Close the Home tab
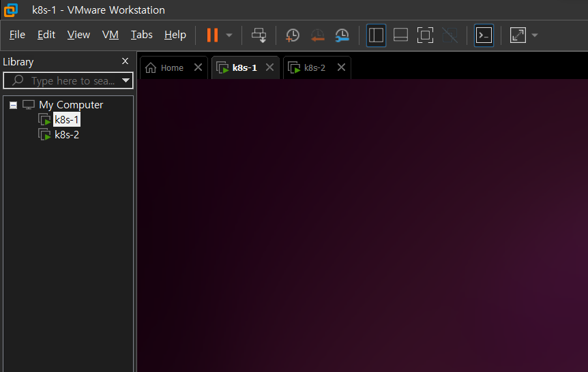Screen dimensions: 588x372 click(x=198, y=67)
